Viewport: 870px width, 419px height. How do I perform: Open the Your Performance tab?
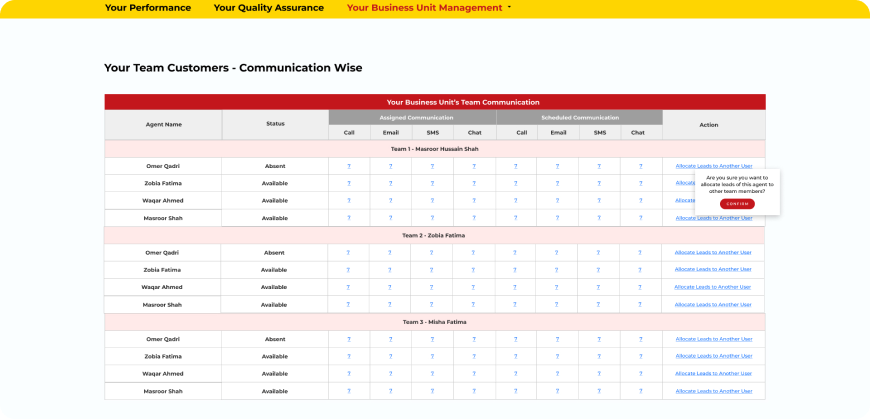(x=147, y=8)
